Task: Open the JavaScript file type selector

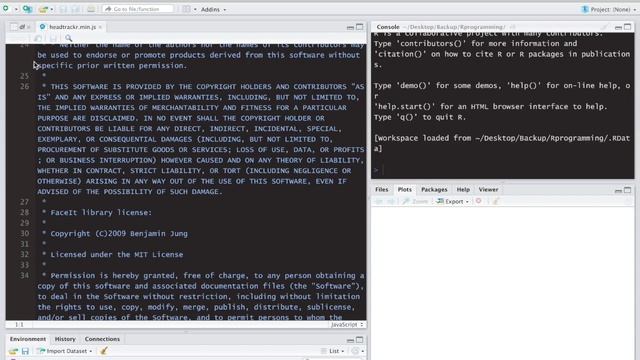Action: point(347,324)
